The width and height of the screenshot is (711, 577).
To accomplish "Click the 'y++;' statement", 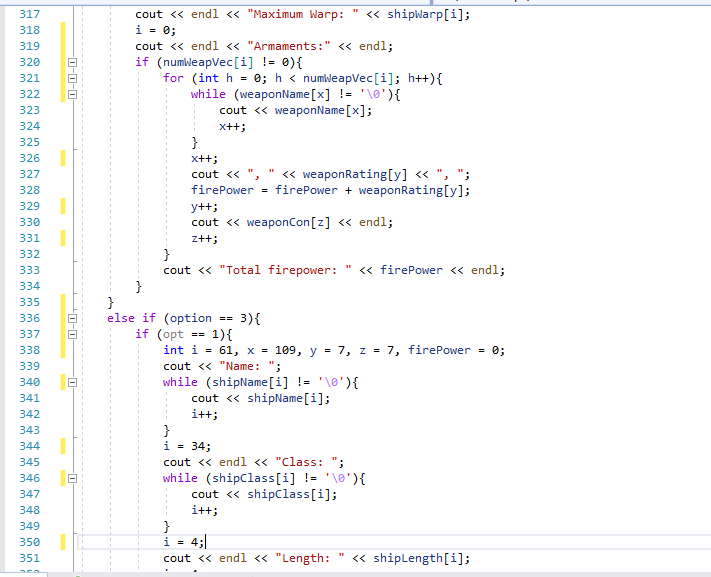I will tap(205, 206).
